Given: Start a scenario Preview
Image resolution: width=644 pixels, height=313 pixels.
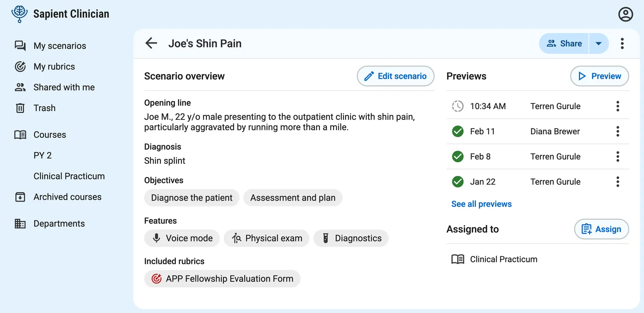Looking at the screenshot, I should [x=599, y=76].
